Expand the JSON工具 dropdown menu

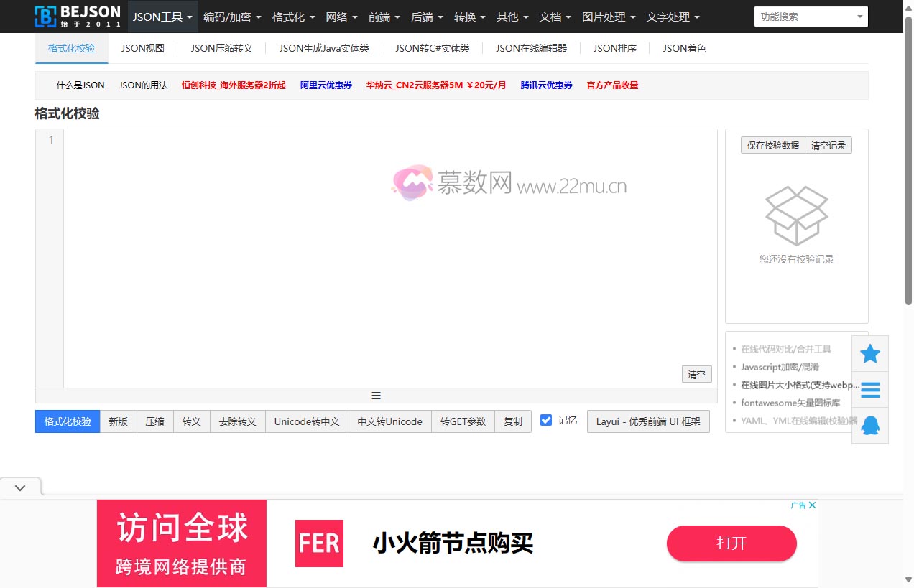[163, 17]
